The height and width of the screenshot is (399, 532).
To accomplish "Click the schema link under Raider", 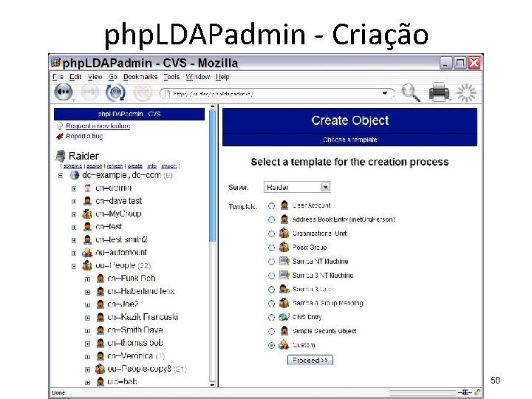I will point(72,166).
